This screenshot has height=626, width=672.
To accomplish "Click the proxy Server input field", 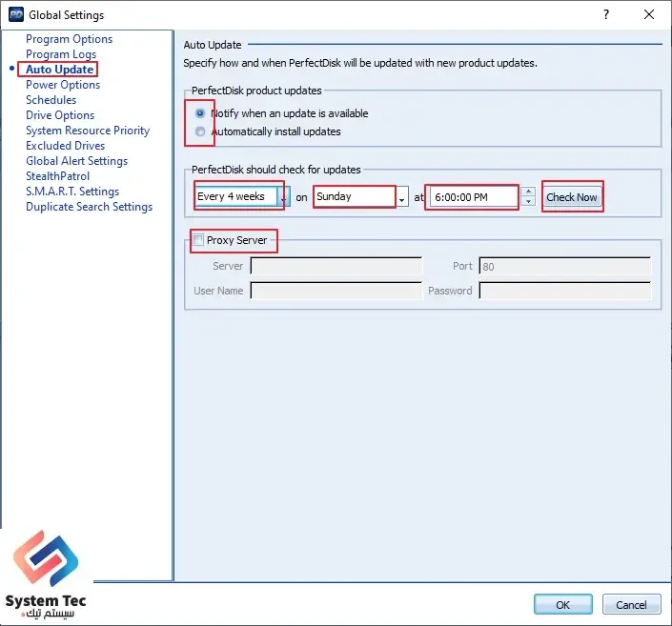I will (336, 266).
